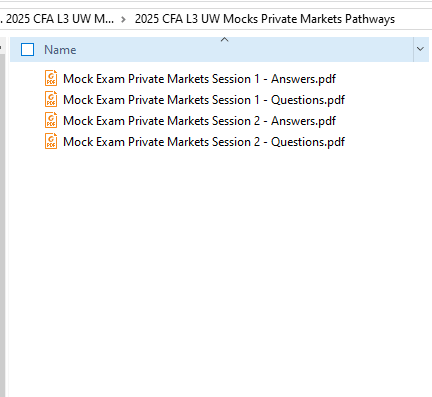Click the breadcrumb chevron between folder names
432x397 pixels.
point(123,19)
